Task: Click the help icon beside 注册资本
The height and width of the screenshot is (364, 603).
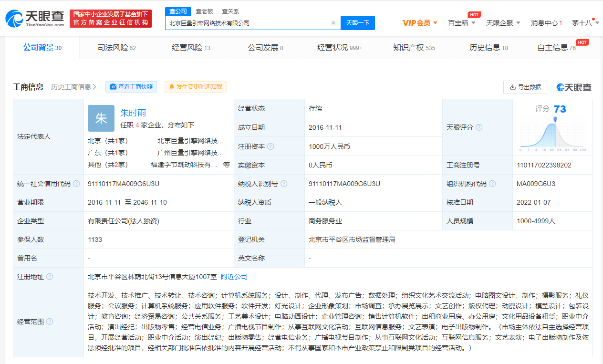Action: (270, 146)
